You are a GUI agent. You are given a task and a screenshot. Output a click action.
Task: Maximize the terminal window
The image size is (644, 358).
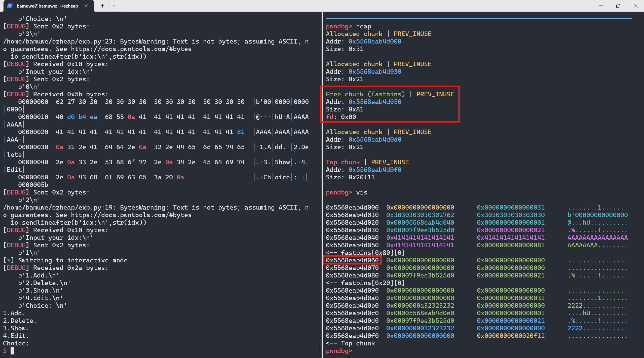coord(618,6)
